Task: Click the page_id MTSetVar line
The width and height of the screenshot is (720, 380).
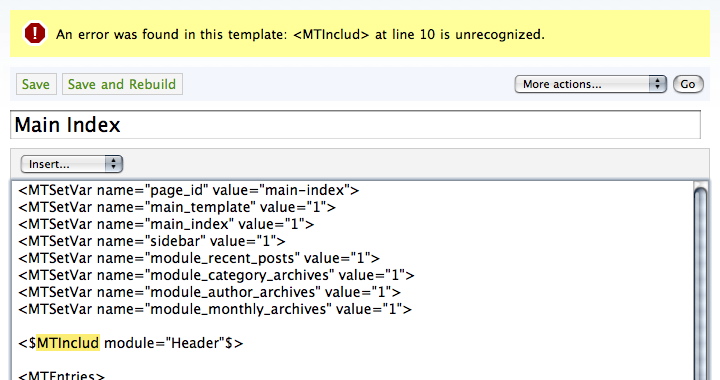Action: click(189, 190)
